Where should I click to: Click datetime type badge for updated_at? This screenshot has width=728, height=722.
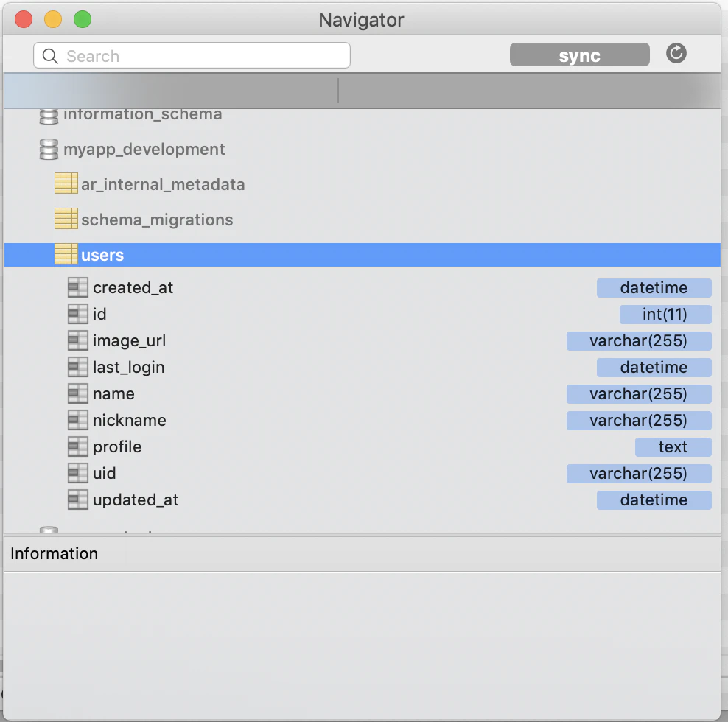click(654, 500)
